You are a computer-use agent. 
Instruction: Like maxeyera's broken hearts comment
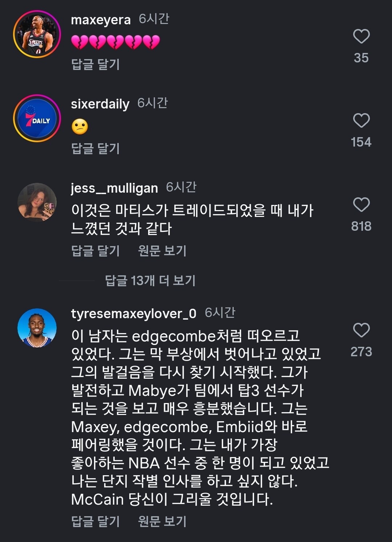(x=361, y=36)
